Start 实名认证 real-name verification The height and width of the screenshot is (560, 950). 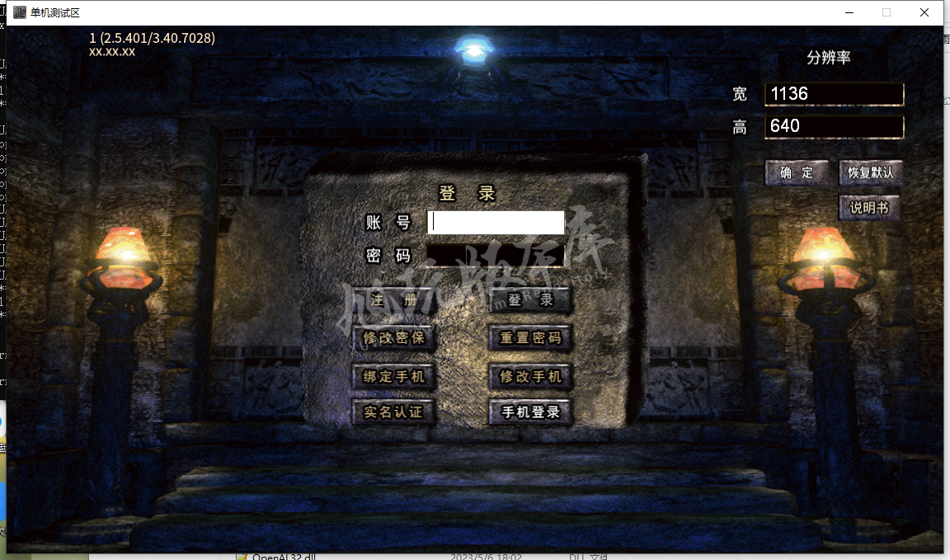pyautogui.click(x=394, y=412)
